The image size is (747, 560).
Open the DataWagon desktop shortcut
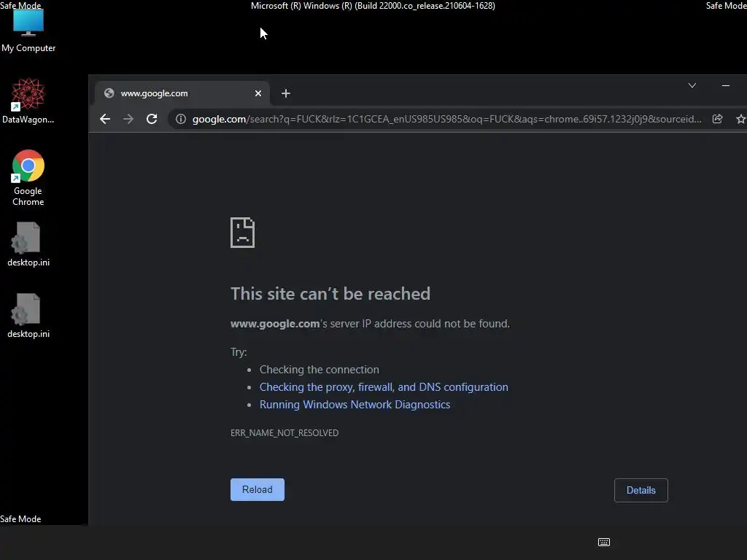tap(28, 101)
